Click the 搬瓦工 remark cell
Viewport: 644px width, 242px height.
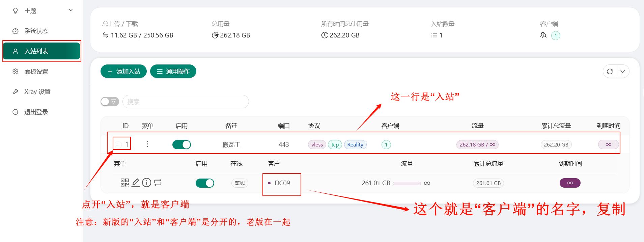(x=231, y=144)
